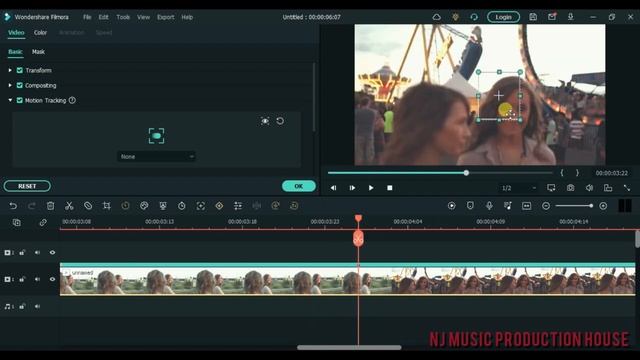This screenshot has width=640, height=360.
Task: Confirm with the OK button
Action: (299, 186)
